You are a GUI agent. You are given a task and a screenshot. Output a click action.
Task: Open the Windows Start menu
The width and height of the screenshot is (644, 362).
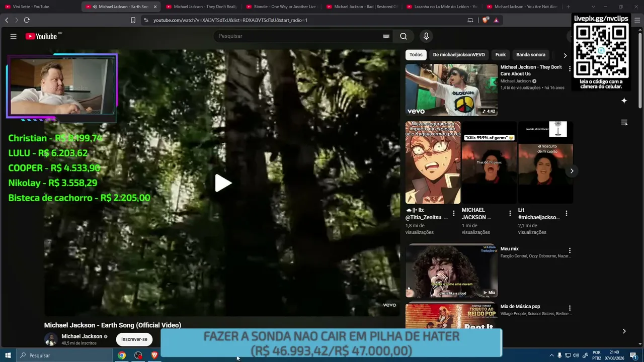[x=8, y=355]
